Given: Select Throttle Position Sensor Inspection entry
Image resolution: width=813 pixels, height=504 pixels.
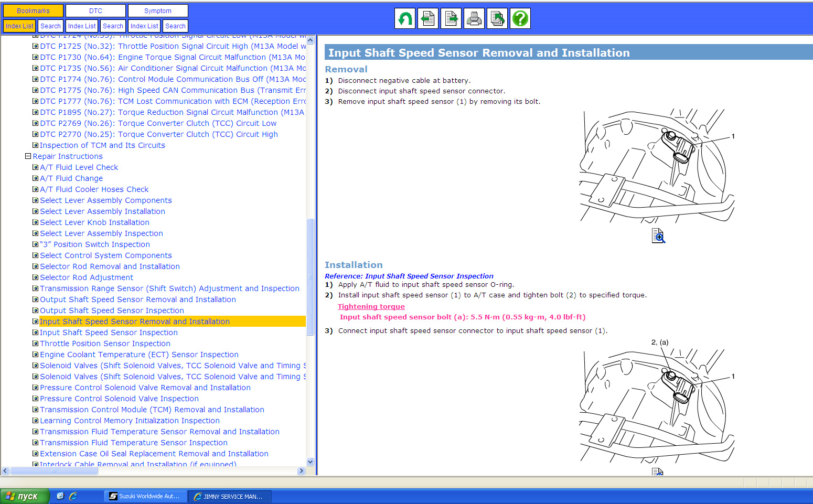Looking at the screenshot, I should click(x=105, y=344).
